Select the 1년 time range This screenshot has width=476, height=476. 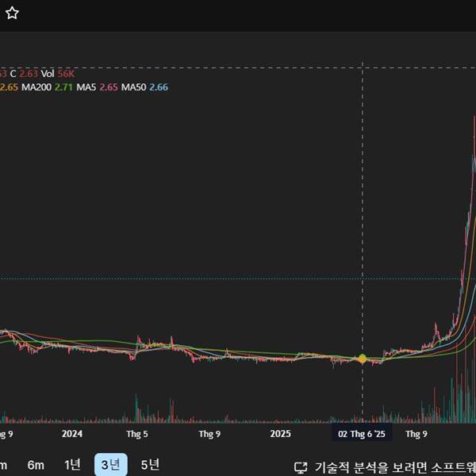click(72, 464)
